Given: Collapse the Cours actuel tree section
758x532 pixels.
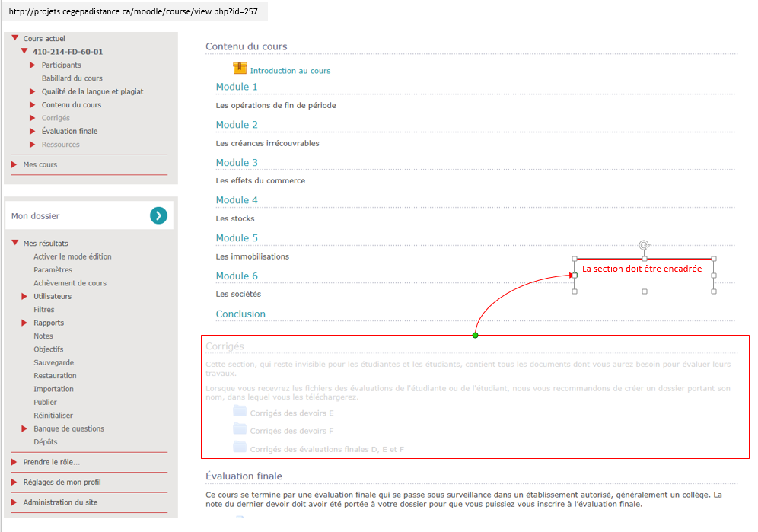Looking at the screenshot, I should coord(14,38).
